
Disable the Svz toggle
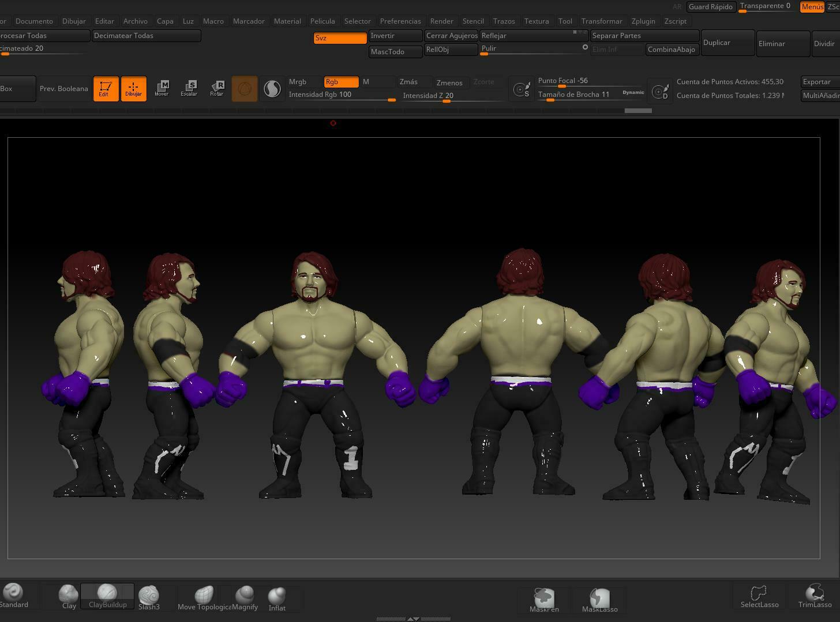340,38
